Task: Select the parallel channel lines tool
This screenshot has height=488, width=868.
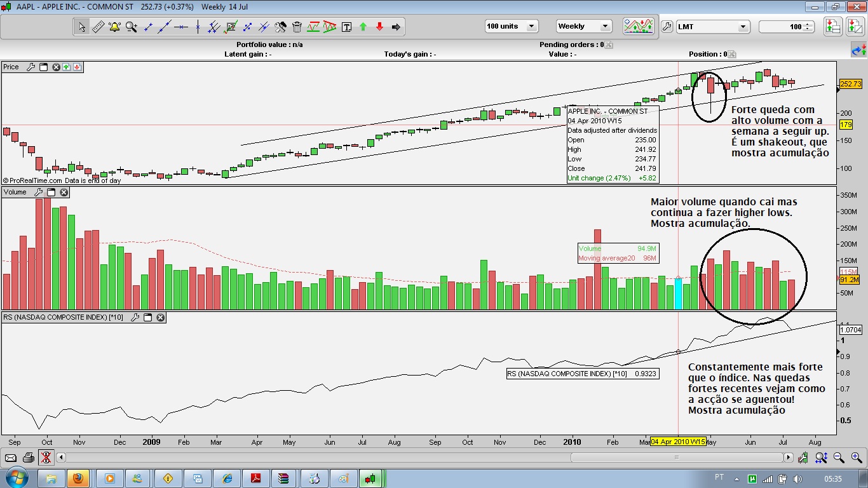Action: coord(214,27)
